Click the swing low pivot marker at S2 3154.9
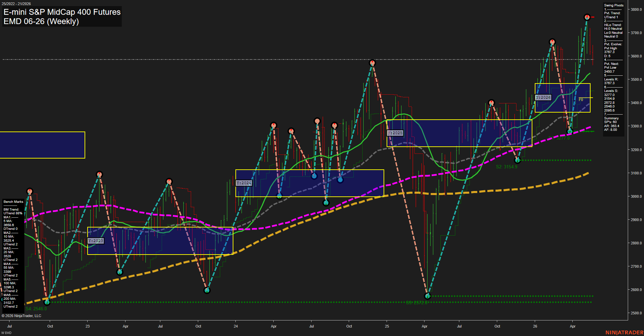 (x=517, y=160)
